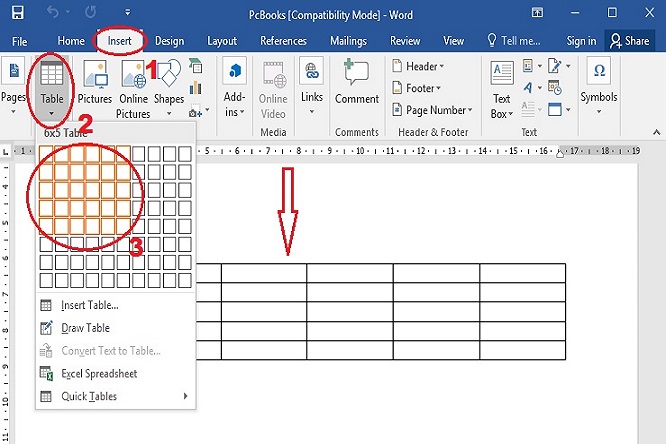Click the Table button in ribbon
666x444 pixels.
point(51,89)
